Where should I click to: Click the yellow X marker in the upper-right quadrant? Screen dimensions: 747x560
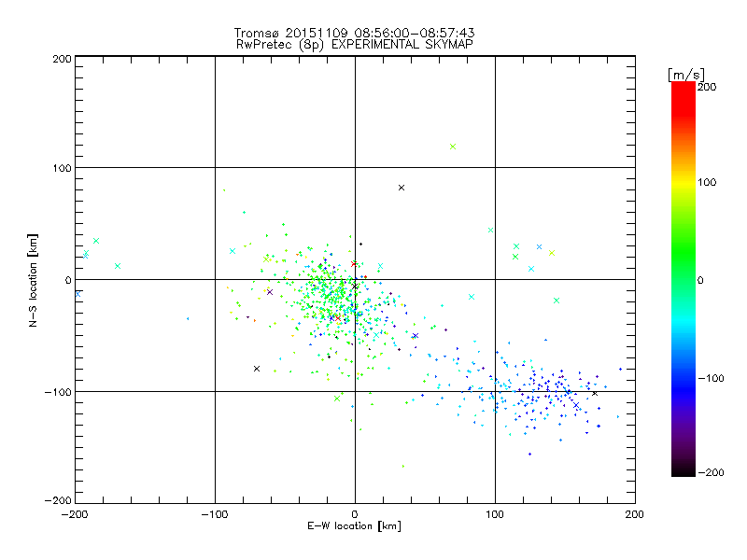552,253
